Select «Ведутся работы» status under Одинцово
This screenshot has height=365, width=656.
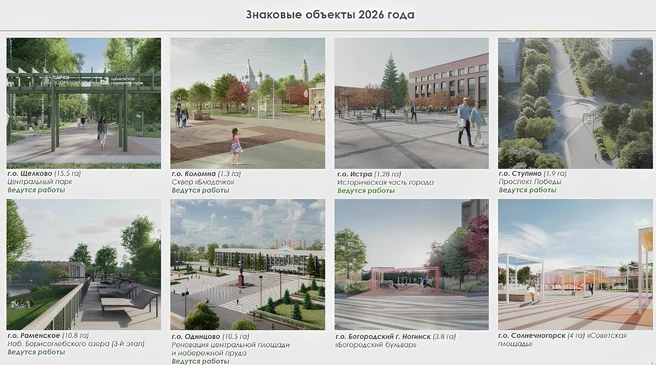pos(200,361)
